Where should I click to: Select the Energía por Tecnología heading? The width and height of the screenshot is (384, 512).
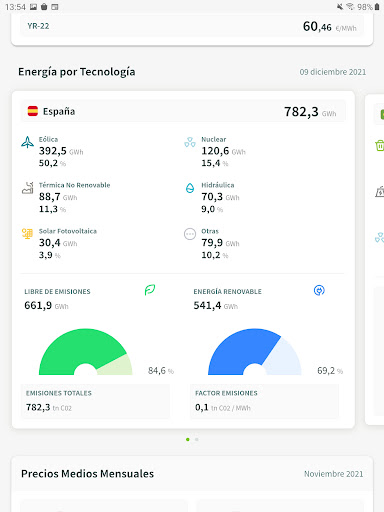point(77,72)
